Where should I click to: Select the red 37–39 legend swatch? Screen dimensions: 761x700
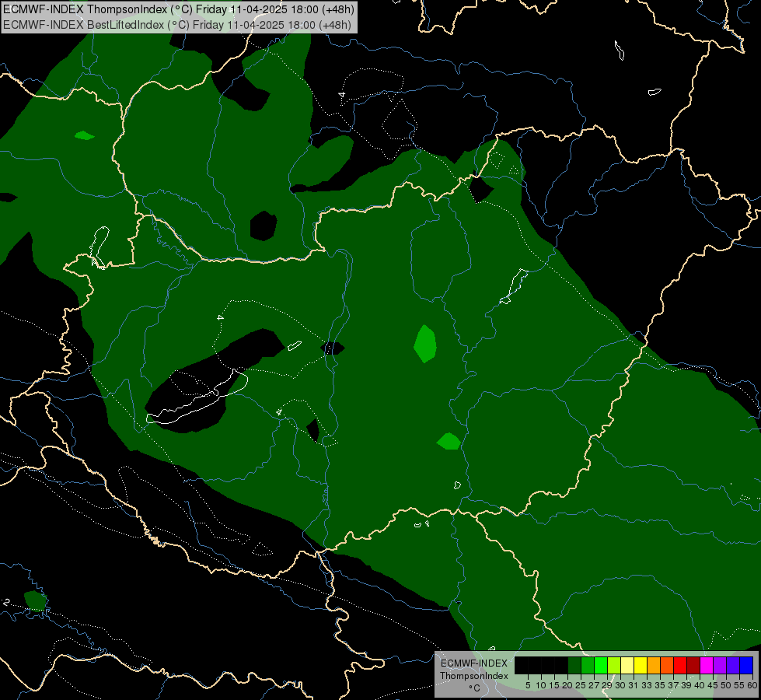click(x=680, y=666)
